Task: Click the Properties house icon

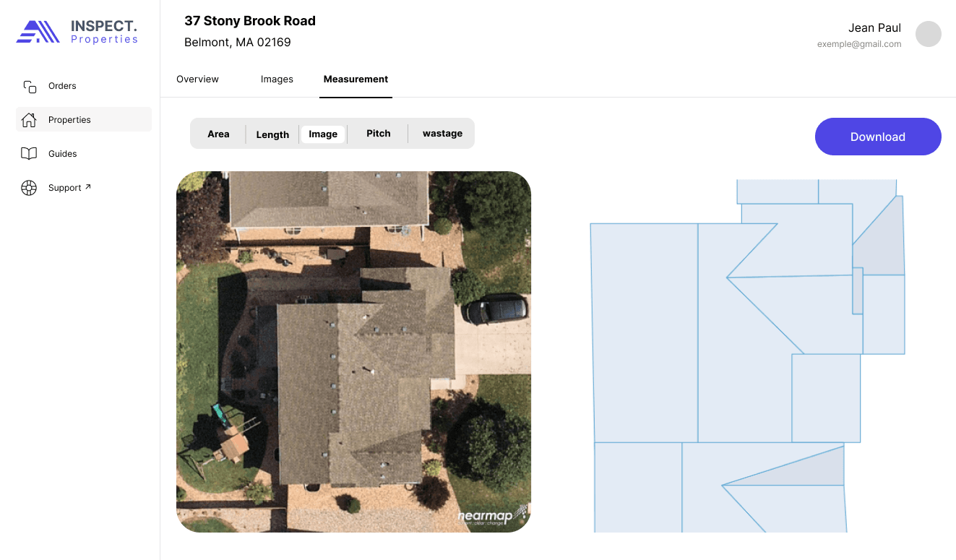Action: (29, 120)
